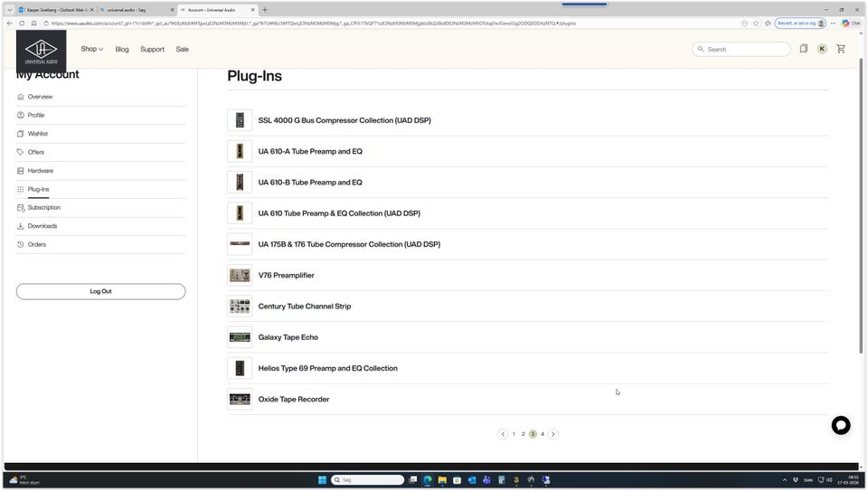Open a new browser tab
The image size is (868, 491).
tap(265, 9)
